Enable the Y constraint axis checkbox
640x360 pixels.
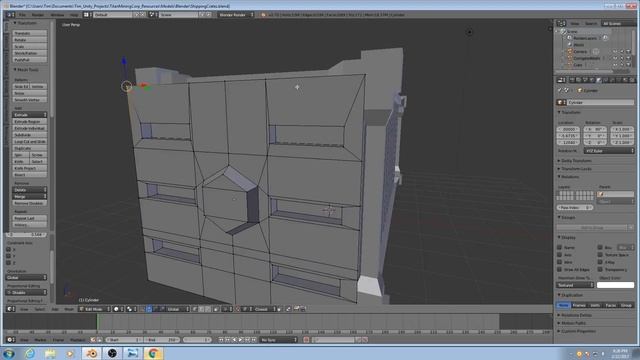tap(8, 256)
